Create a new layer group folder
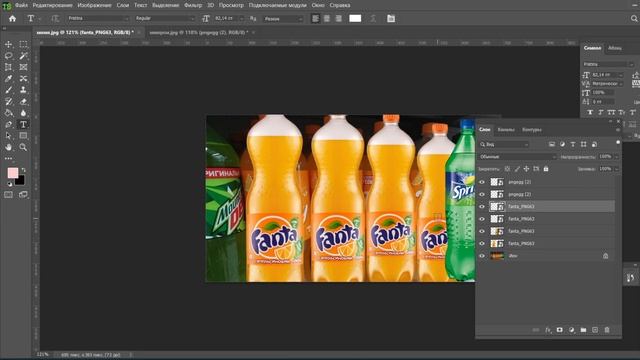Viewport: 640px width, 360px height. pos(583,330)
